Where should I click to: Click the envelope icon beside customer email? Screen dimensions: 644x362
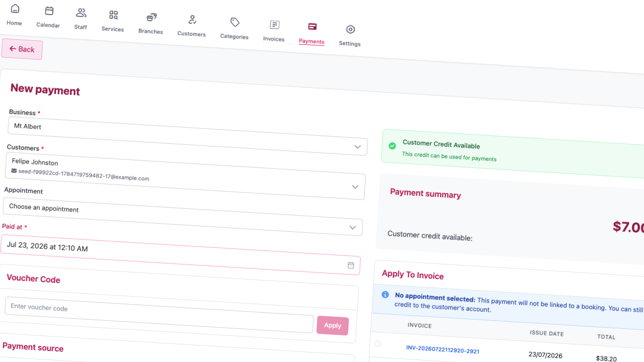point(14,171)
